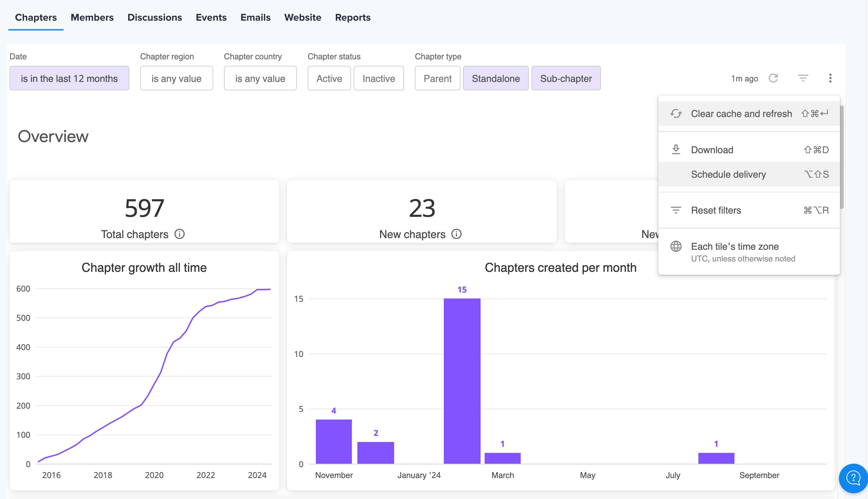Open the Chapter region filter dropdown
Screen dimensions: 868x499
point(176,78)
